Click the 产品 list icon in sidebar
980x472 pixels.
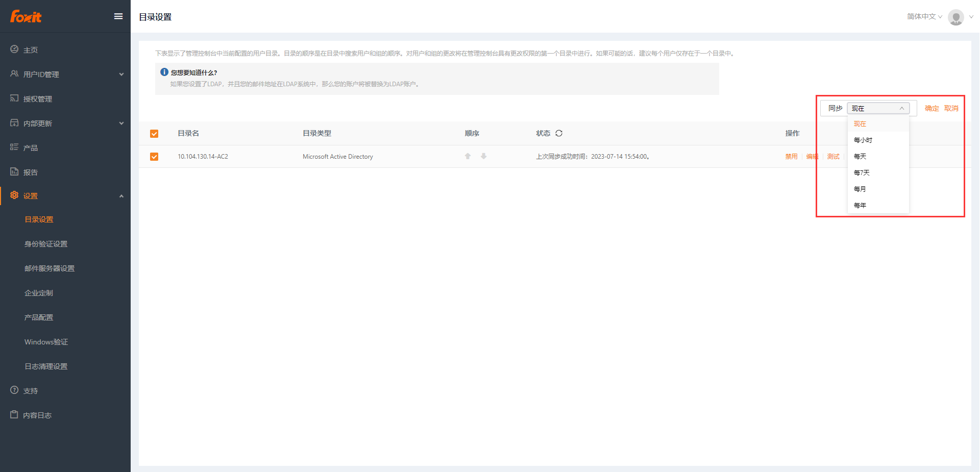click(x=14, y=147)
